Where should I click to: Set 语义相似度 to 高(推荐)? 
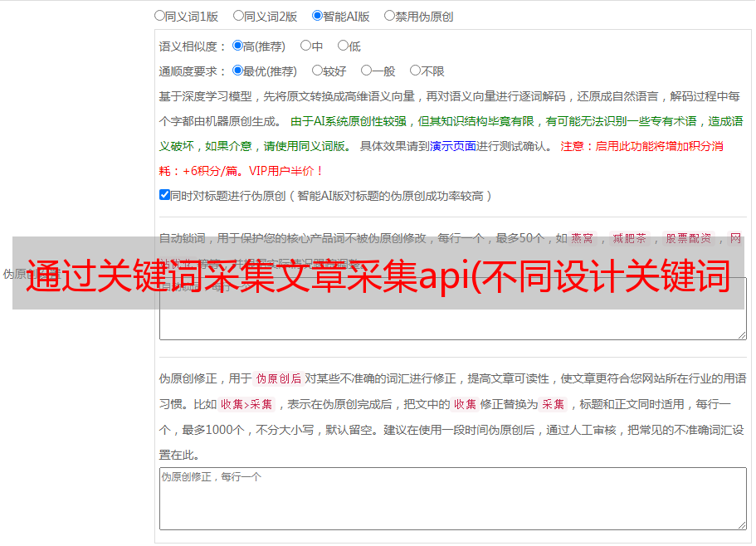pos(237,46)
